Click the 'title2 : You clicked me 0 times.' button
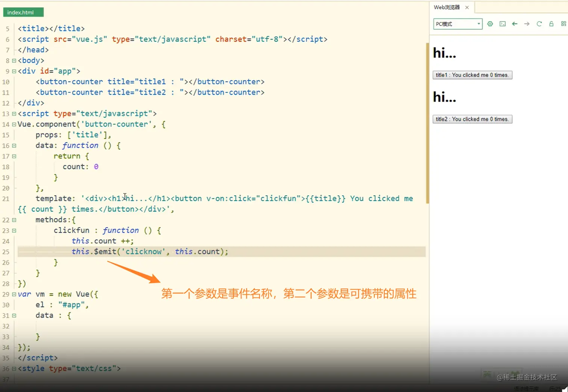 (472, 119)
